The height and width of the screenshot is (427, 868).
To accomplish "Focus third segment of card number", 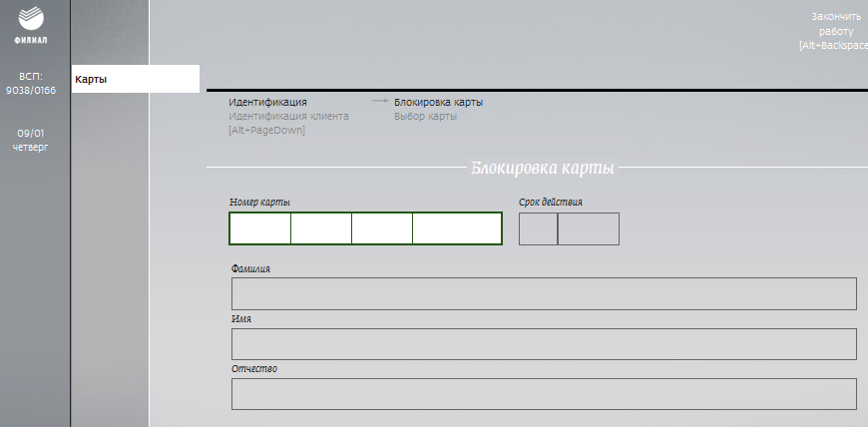I will [382, 228].
